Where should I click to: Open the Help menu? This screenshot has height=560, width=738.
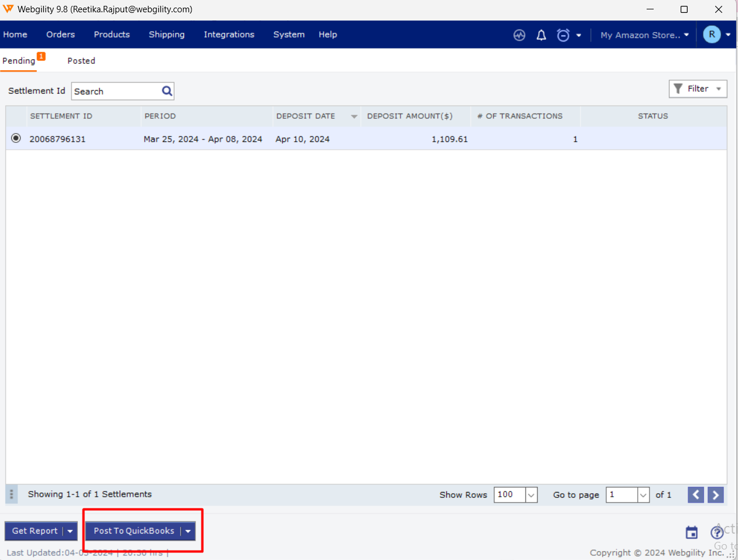point(328,35)
